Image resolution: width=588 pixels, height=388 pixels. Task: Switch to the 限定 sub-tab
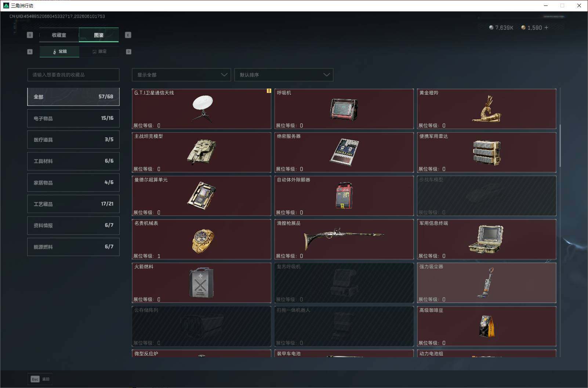click(99, 51)
